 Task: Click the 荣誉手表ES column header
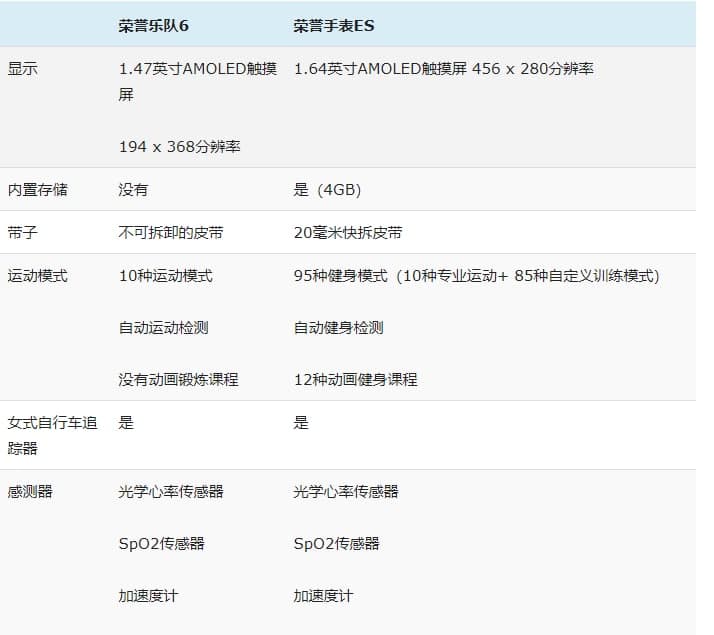pos(334,26)
